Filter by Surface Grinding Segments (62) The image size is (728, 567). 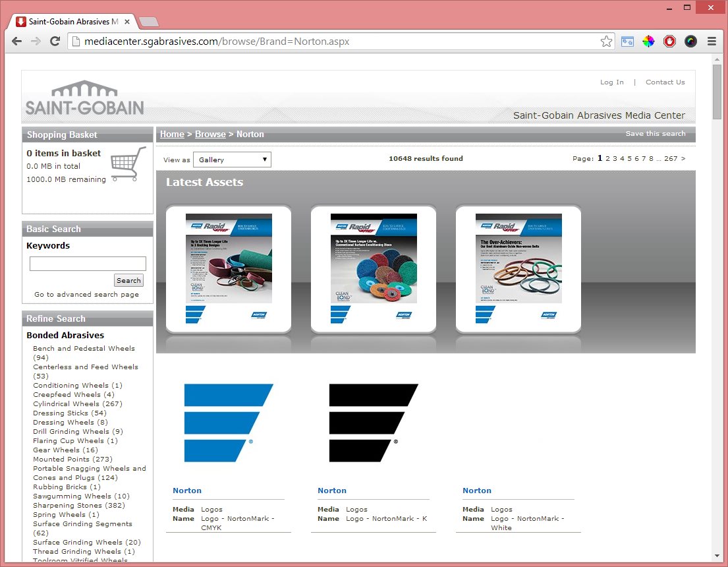82,528
